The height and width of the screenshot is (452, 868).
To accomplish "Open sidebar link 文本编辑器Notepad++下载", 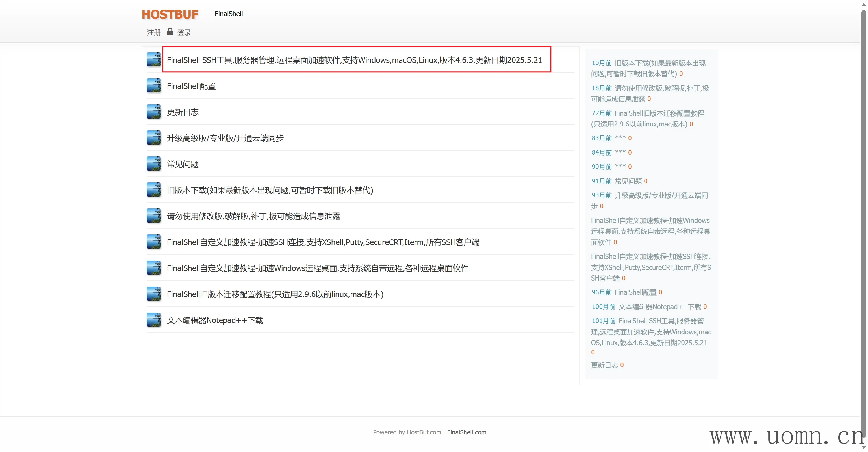I will (659, 307).
